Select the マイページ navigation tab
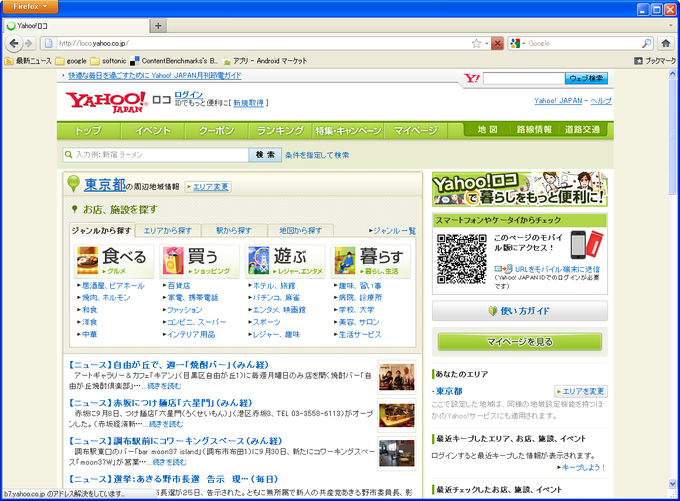The width and height of the screenshot is (680, 501). pos(415,131)
